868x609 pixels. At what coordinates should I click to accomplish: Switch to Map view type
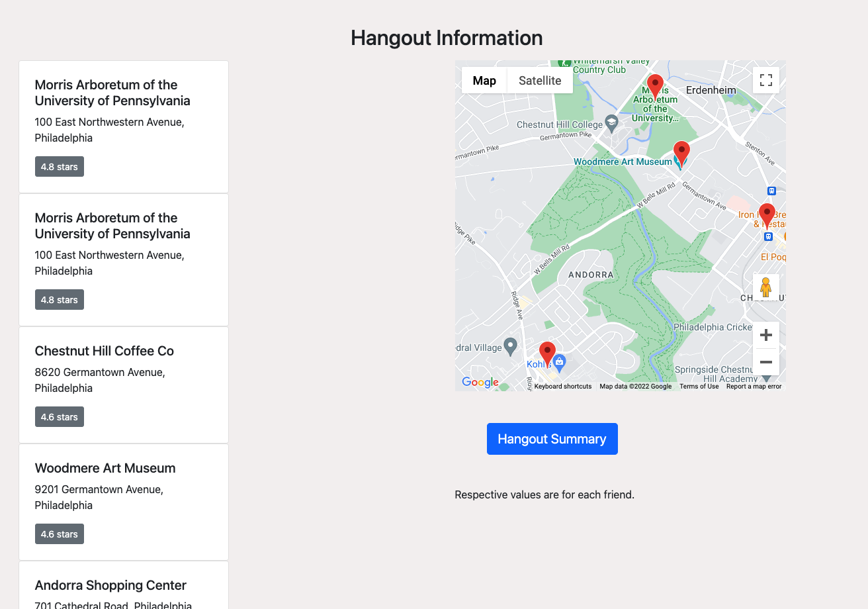pos(484,80)
